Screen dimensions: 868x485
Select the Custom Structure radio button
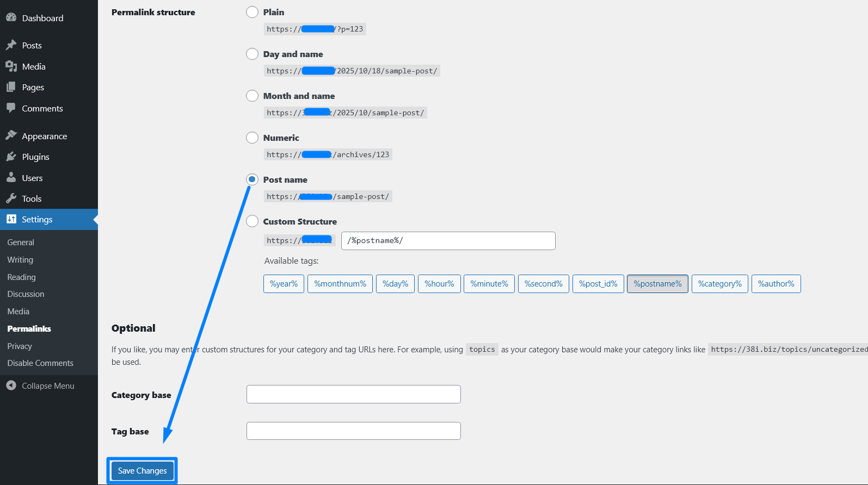click(x=252, y=221)
